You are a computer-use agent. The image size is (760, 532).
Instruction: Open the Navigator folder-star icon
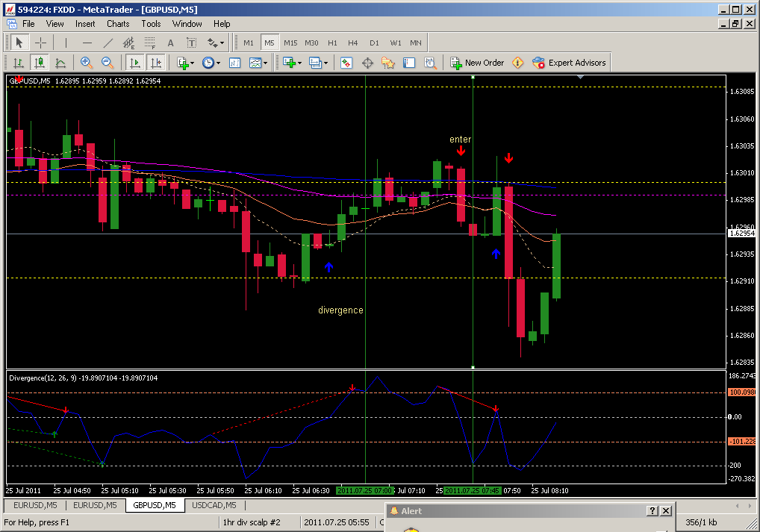(388, 63)
